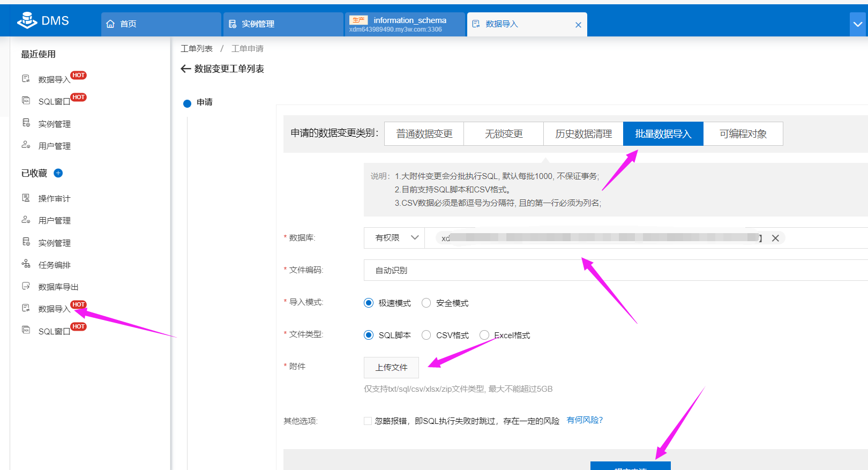Open 操作审计 in the favorites list
The image size is (868, 470).
54,198
